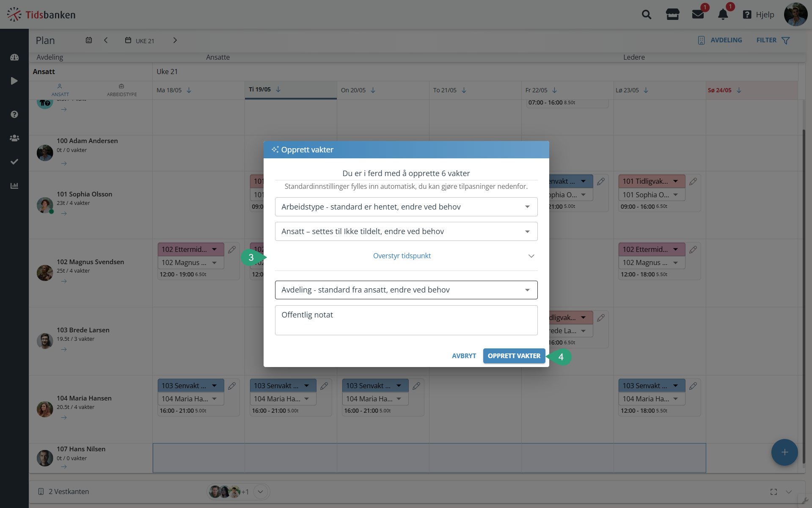The height and width of the screenshot is (508, 812).
Task: Click the dashboard gauge sidebar icon
Action: (14, 57)
